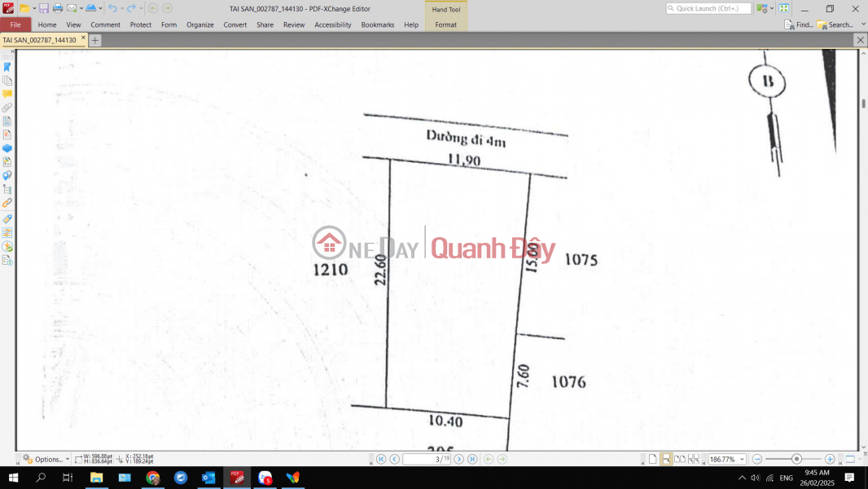Click the Print icon
This screenshot has height=489, width=868.
pyautogui.click(x=58, y=7)
